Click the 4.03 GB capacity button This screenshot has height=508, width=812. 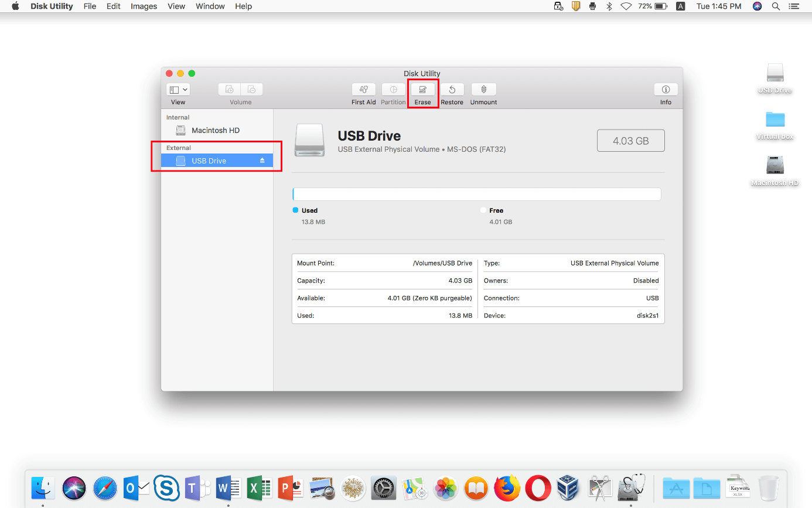[x=630, y=141]
